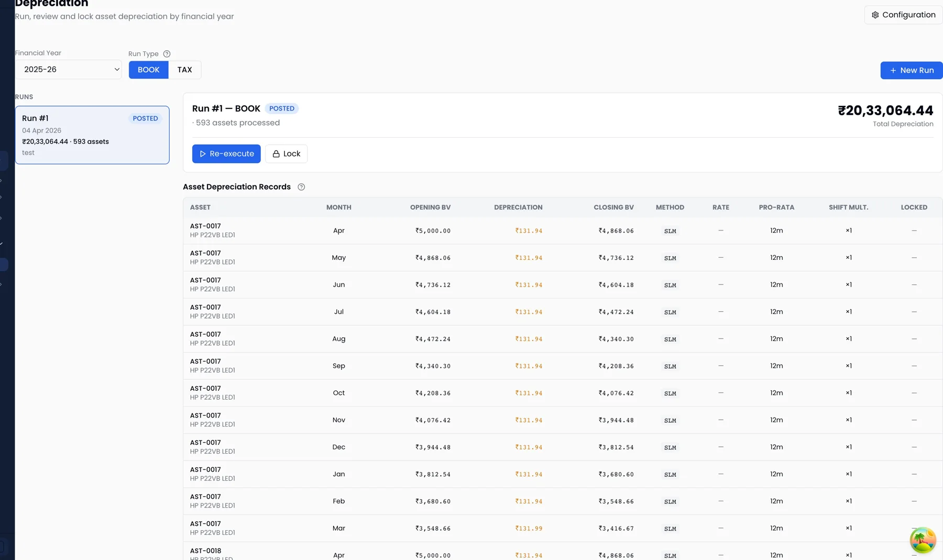Click the ASSET column header
Viewport: 943px width, 560px height.
pyautogui.click(x=200, y=207)
